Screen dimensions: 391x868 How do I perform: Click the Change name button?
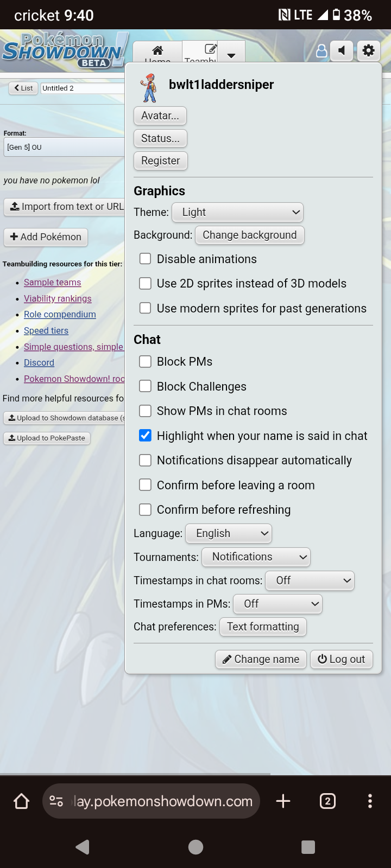click(x=261, y=659)
